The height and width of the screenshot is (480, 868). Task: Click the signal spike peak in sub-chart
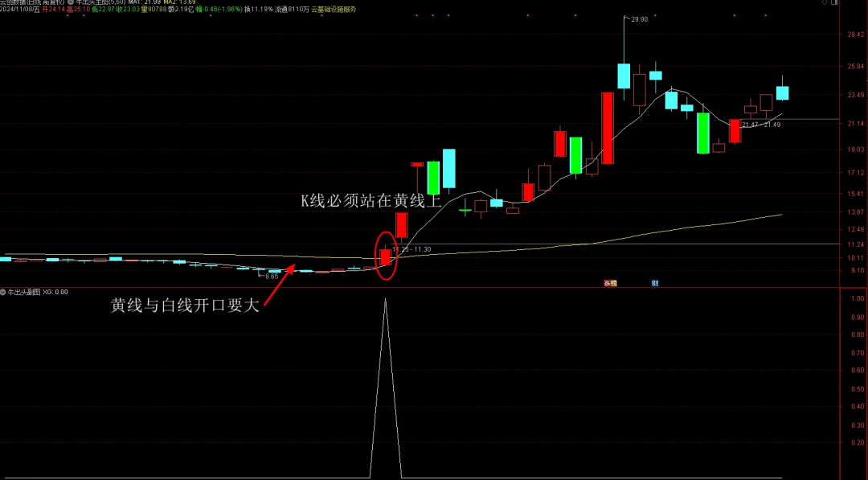pyautogui.click(x=386, y=300)
